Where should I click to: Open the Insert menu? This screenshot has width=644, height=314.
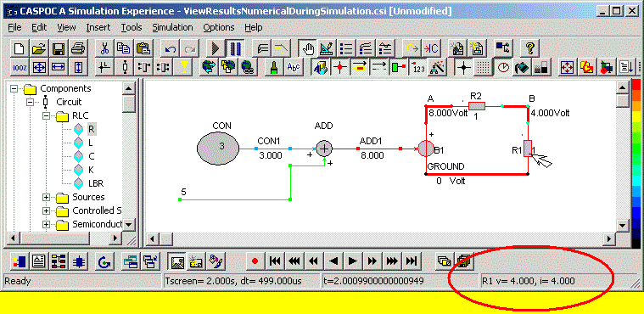pos(98,27)
